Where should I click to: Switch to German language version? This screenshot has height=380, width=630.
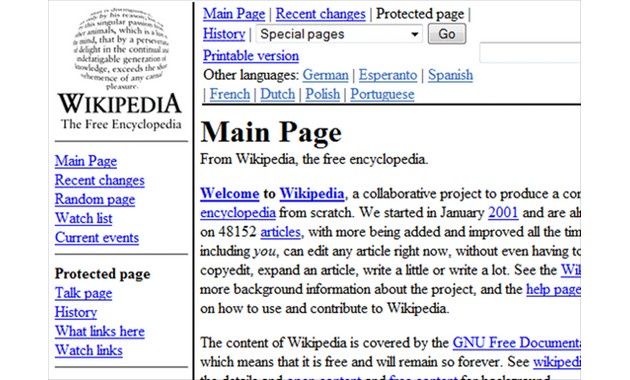[325, 75]
